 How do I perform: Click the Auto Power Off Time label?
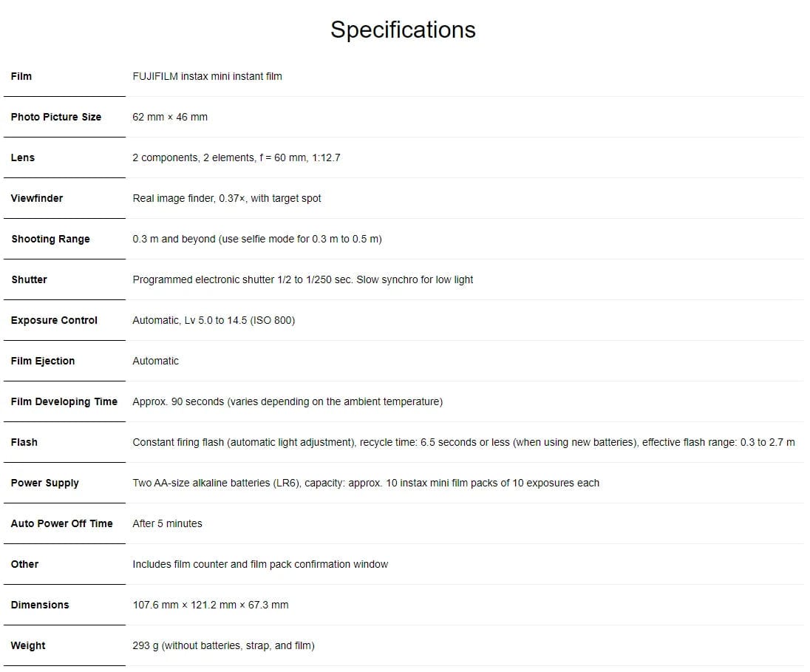tap(62, 523)
